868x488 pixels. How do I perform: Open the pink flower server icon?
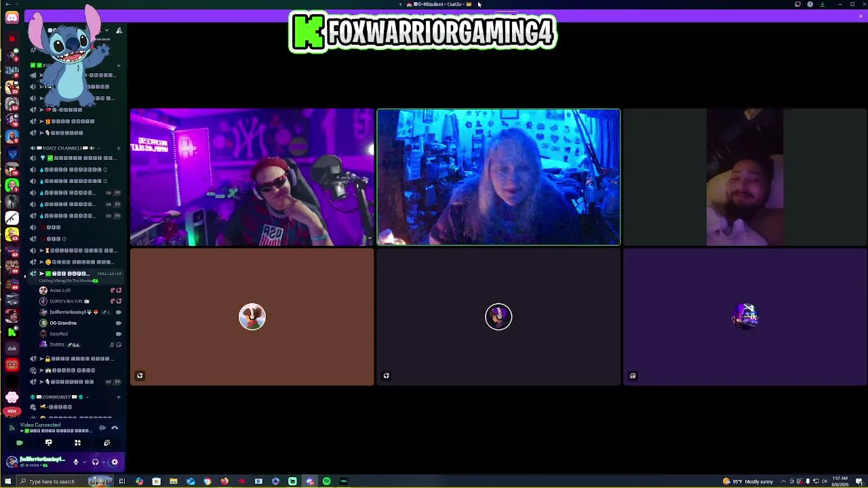12,398
